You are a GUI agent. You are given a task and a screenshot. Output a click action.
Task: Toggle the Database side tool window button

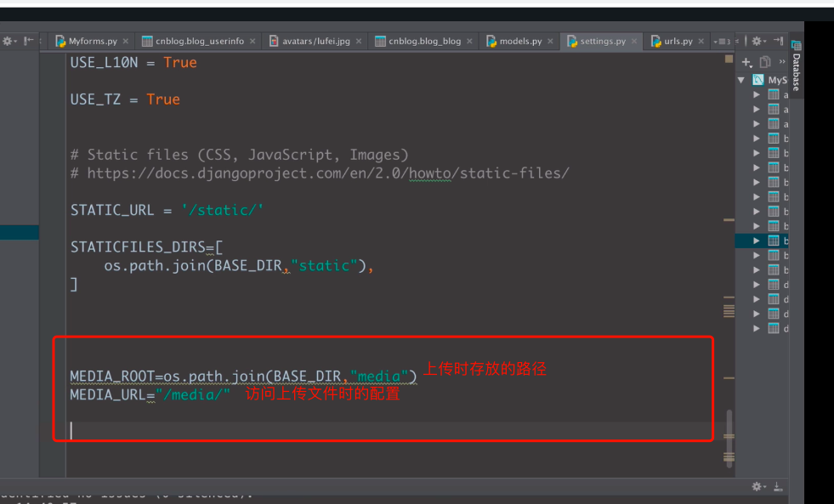point(797,65)
